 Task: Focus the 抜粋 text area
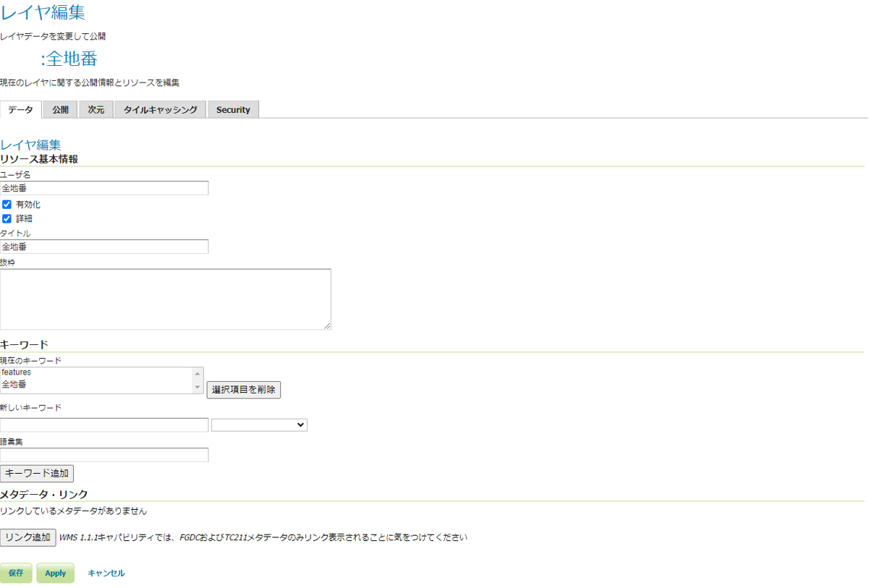point(165,299)
